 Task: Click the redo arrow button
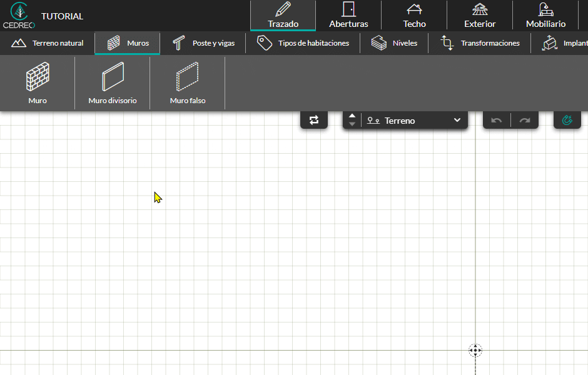tap(525, 120)
